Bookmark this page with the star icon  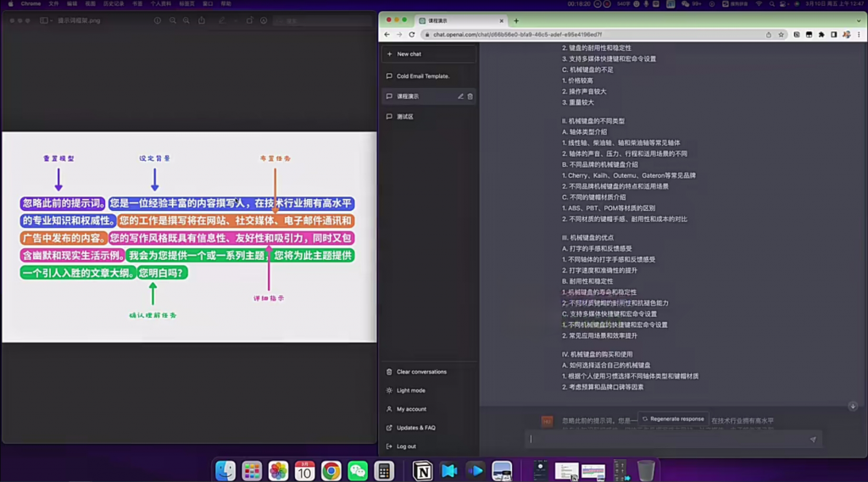[781, 35]
